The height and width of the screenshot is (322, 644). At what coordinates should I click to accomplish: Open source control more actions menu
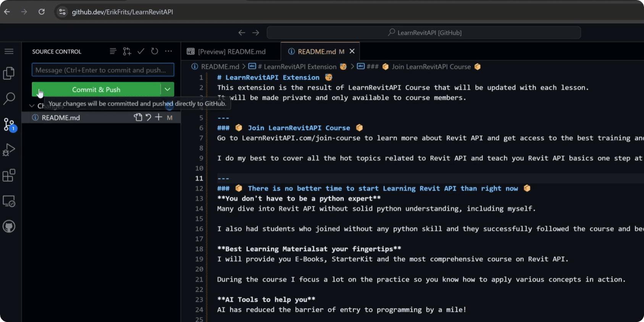click(168, 51)
